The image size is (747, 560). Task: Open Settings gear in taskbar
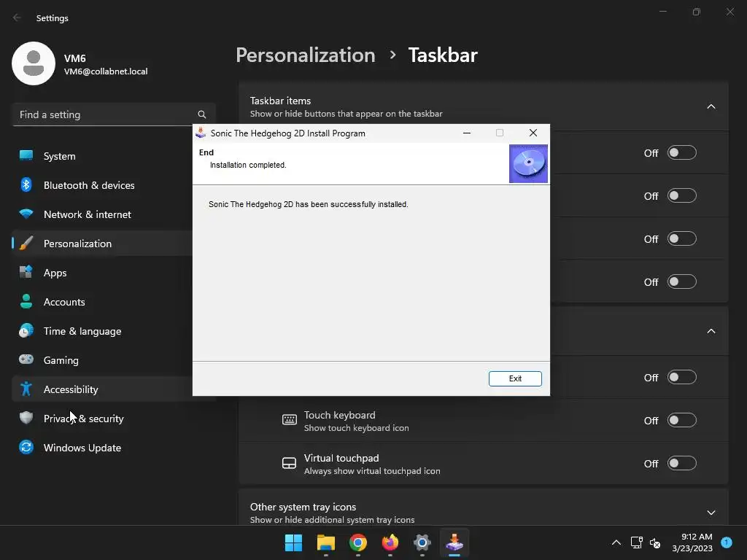coord(422,542)
